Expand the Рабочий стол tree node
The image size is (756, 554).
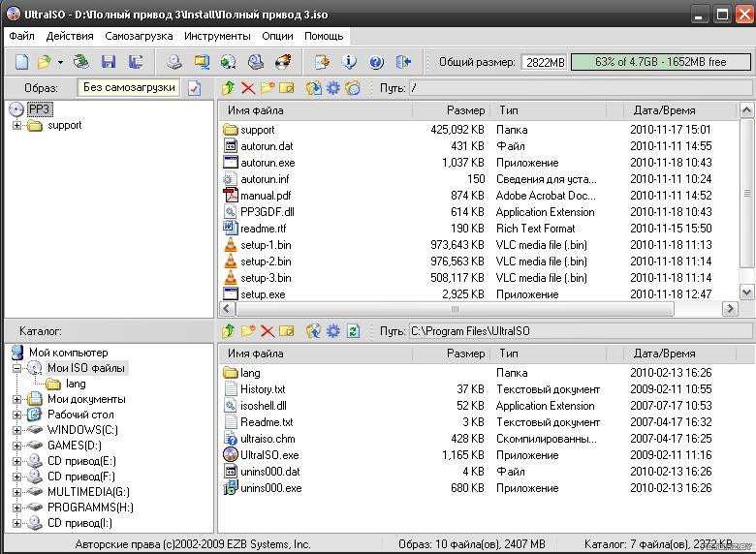[x=16, y=415]
